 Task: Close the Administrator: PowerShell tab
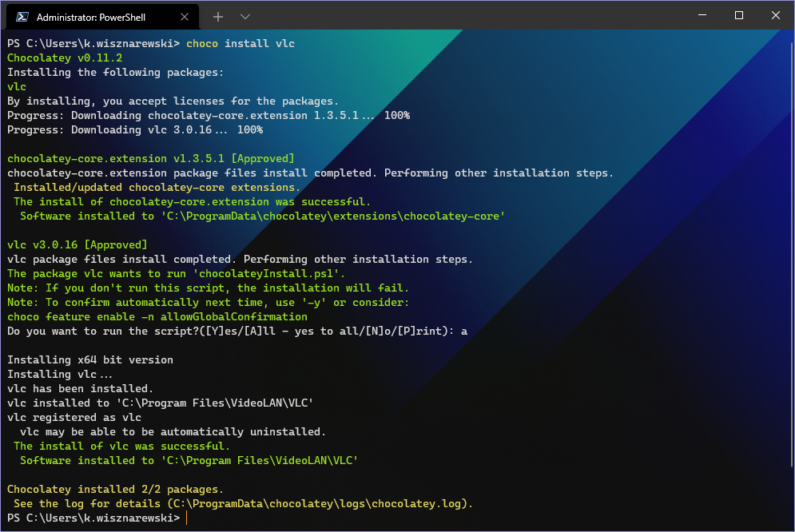pyautogui.click(x=185, y=18)
